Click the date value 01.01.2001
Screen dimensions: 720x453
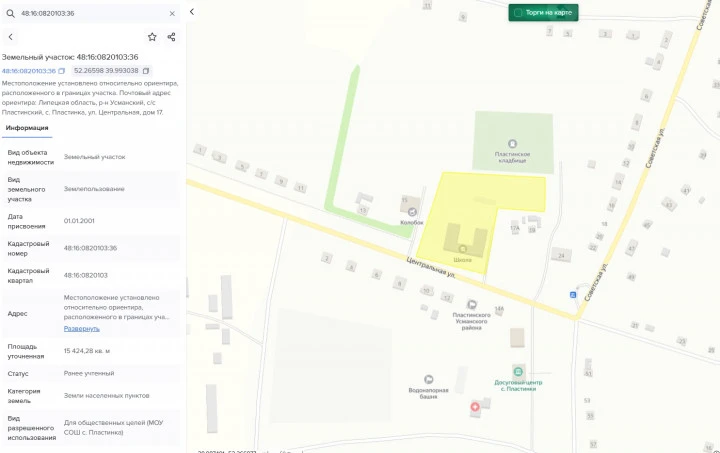coord(79,221)
